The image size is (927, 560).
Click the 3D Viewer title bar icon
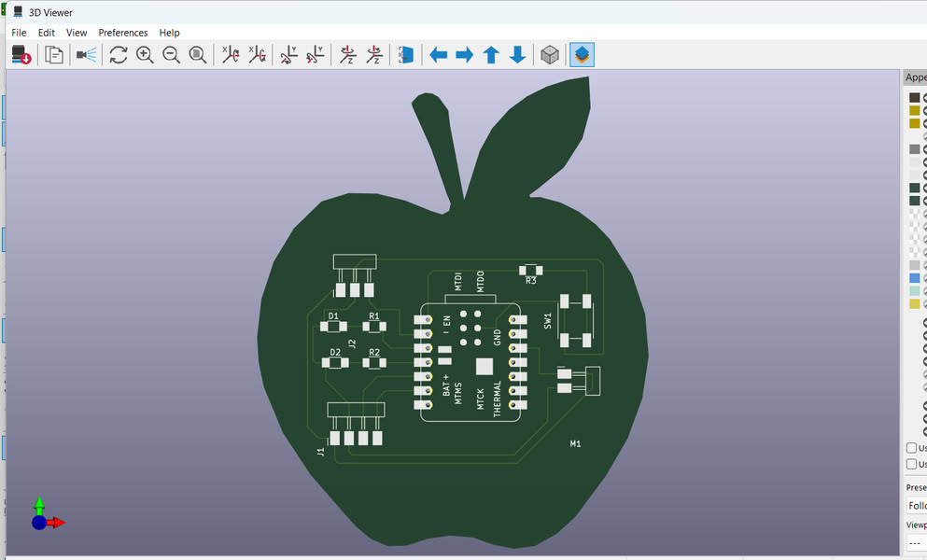[x=18, y=12]
